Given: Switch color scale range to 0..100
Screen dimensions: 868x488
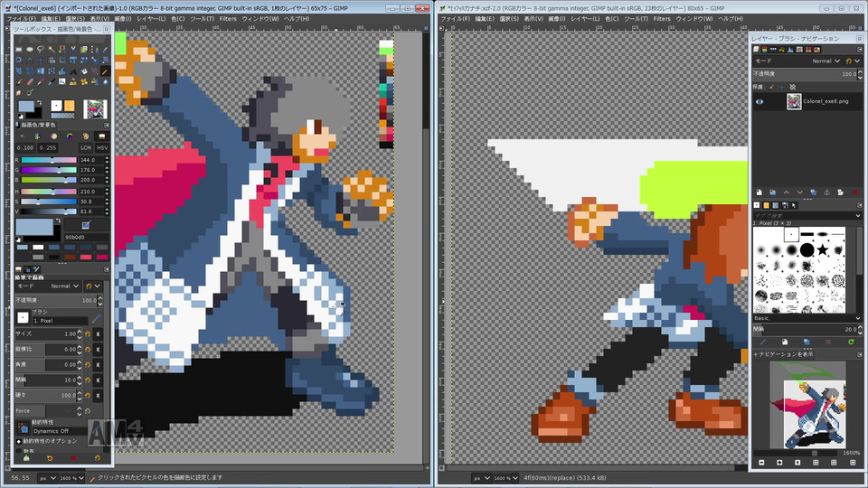Looking at the screenshot, I should pos(25,148).
